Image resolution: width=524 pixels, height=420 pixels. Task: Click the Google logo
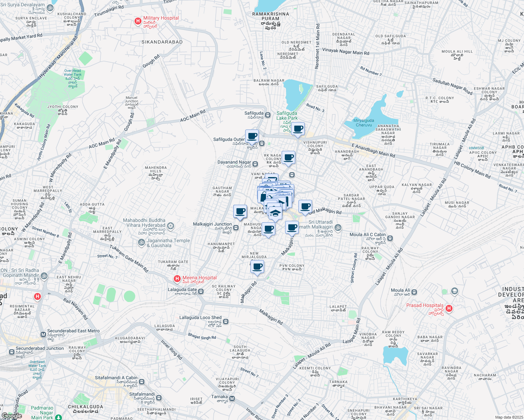pyautogui.click(x=12, y=416)
